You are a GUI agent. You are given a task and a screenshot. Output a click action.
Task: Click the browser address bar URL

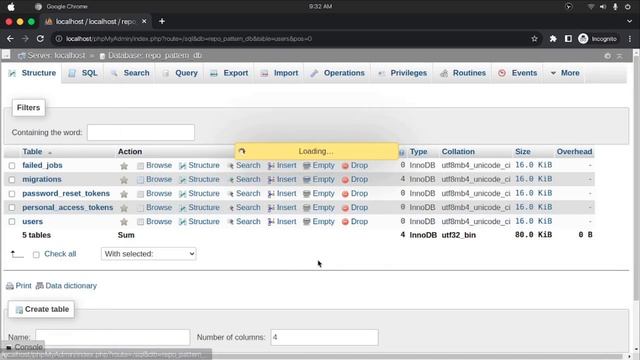point(189,39)
